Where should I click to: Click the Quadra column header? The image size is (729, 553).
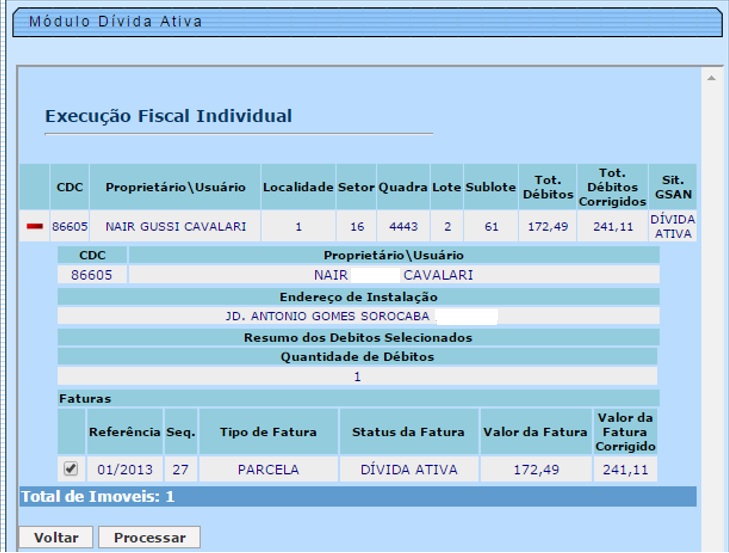[403, 187]
